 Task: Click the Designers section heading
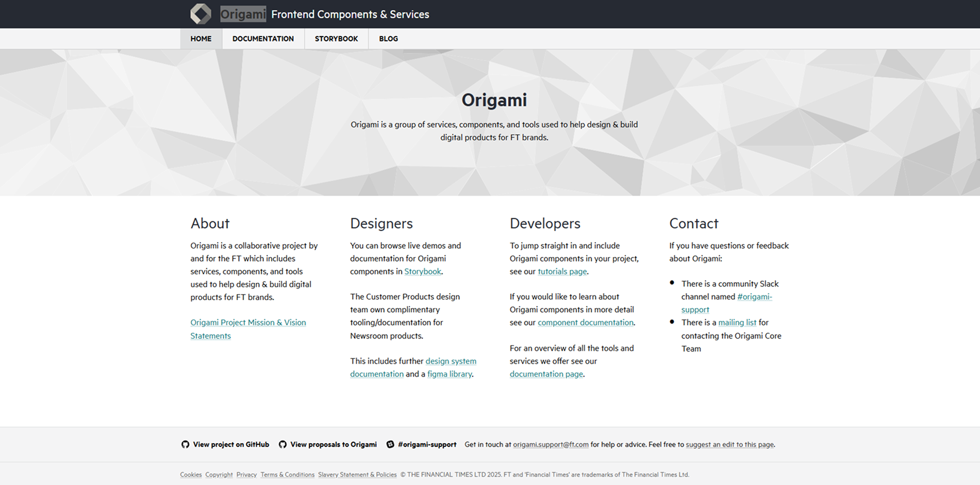pyautogui.click(x=381, y=223)
